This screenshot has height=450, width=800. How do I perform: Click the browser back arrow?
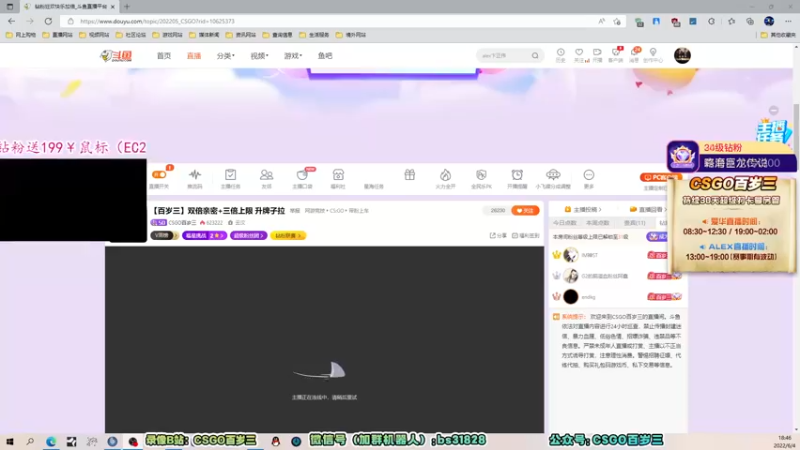tap(11, 21)
